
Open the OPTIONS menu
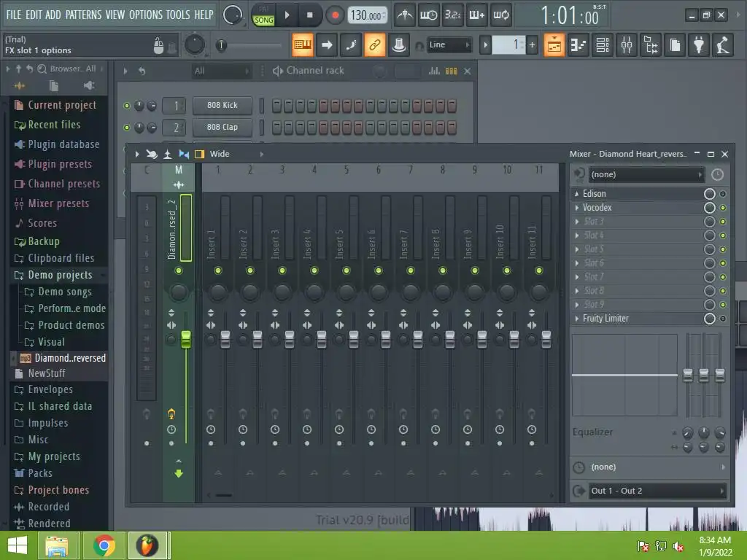pos(146,15)
